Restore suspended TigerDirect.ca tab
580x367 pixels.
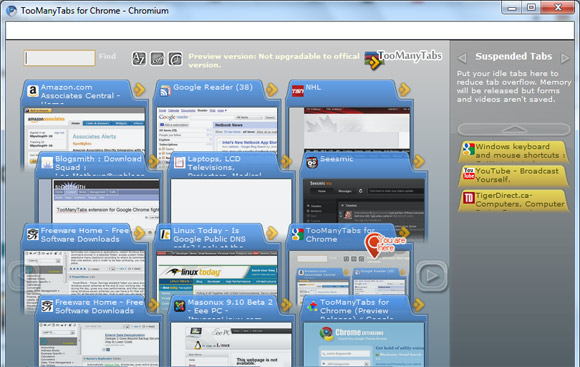tap(514, 200)
